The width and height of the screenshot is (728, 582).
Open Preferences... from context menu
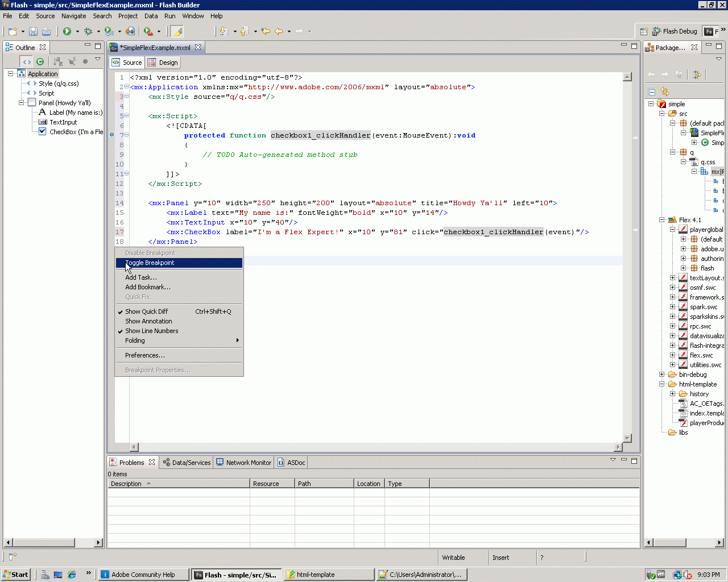tap(179, 355)
